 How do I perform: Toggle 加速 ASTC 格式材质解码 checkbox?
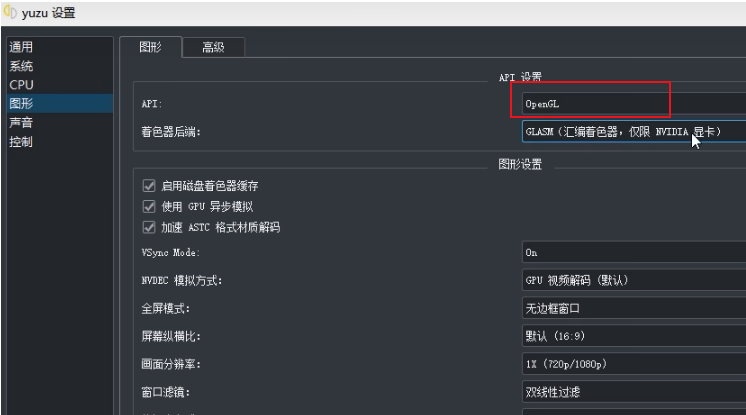coord(150,227)
